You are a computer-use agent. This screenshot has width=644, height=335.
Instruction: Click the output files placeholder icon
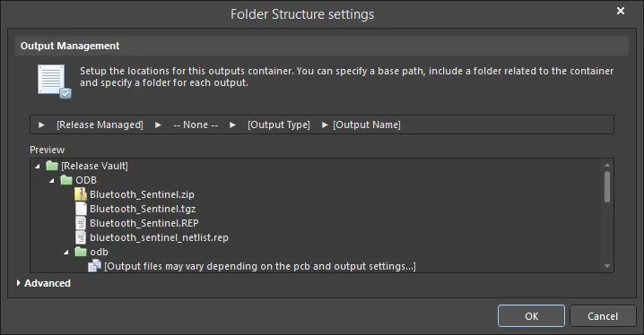pyautogui.click(x=94, y=266)
